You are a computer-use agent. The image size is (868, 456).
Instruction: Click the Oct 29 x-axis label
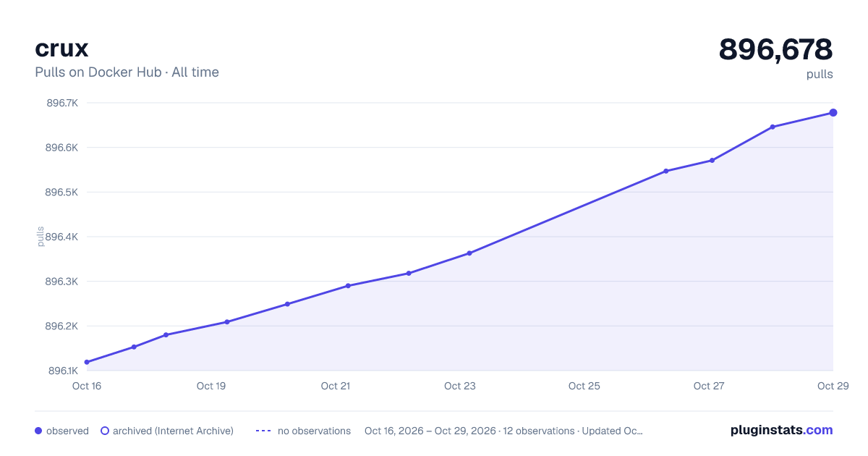[832, 386]
